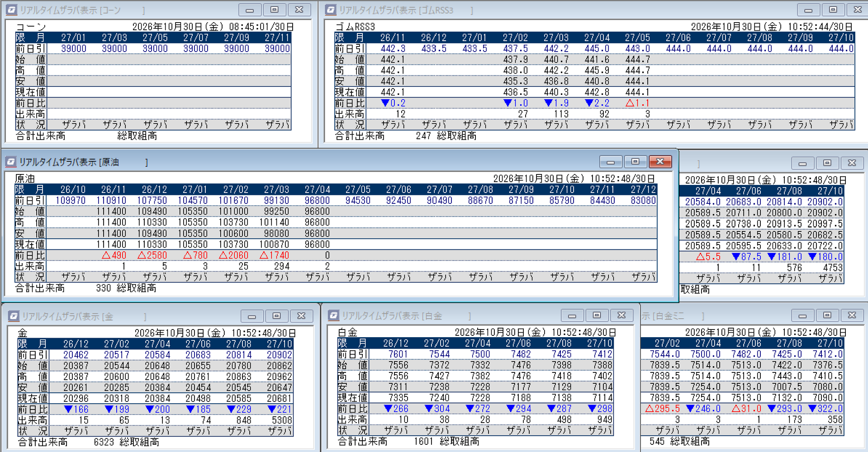The image size is (868, 452).
Task: Click the 白金 window title bar icon
Action: point(334,315)
